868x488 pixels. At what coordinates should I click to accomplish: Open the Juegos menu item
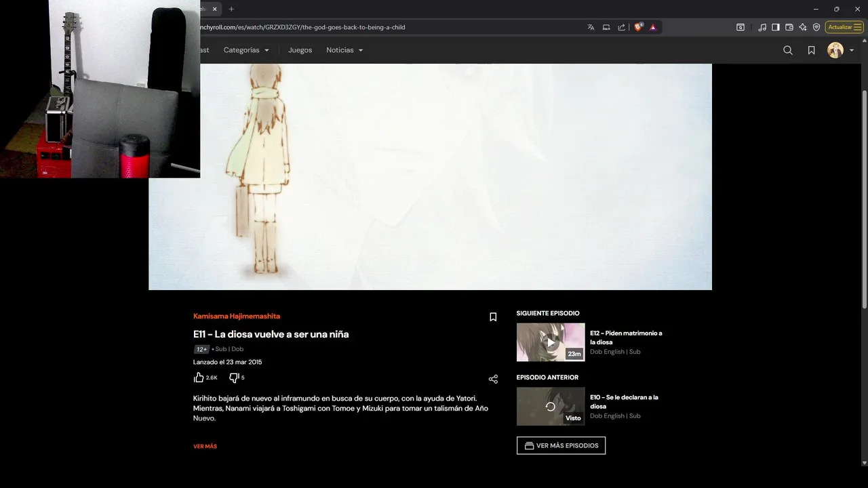click(x=300, y=50)
